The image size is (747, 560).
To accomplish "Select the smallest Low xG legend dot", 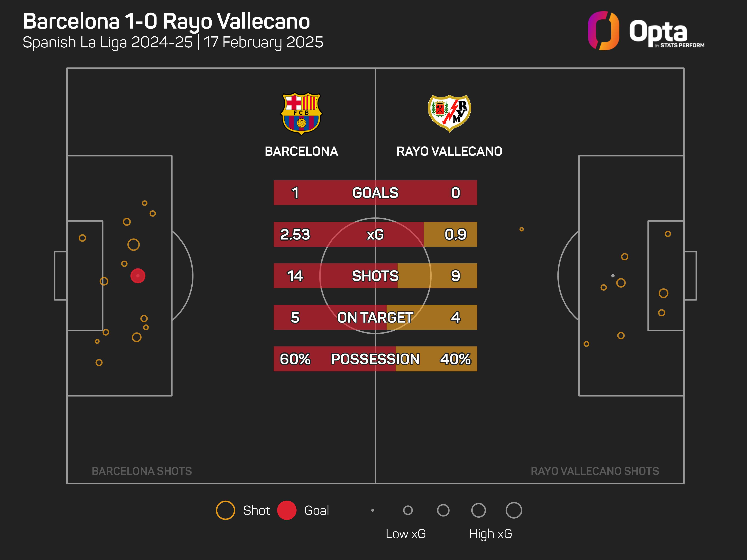I will click(373, 510).
